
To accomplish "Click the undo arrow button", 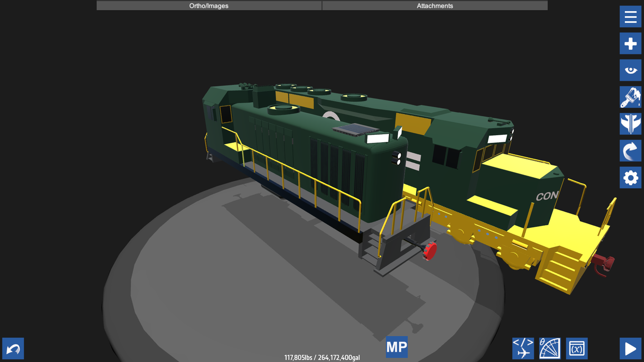I will coord(13,348).
